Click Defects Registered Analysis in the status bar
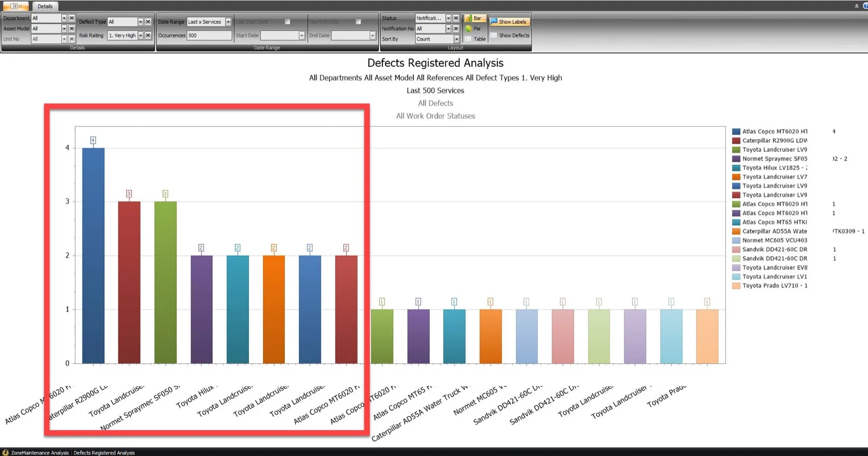 coord(104,453)
